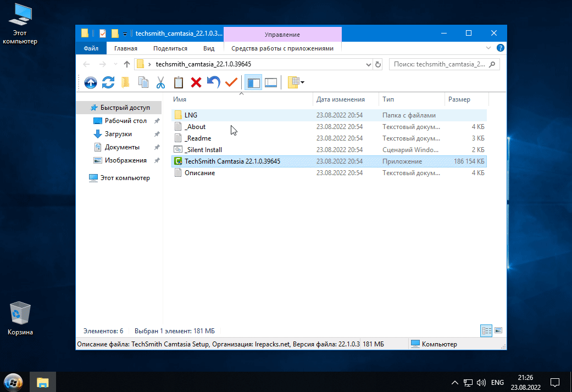Refresh using the address bar reload button
The width and height of the screenshot is (572, 392).
point(378,64)
